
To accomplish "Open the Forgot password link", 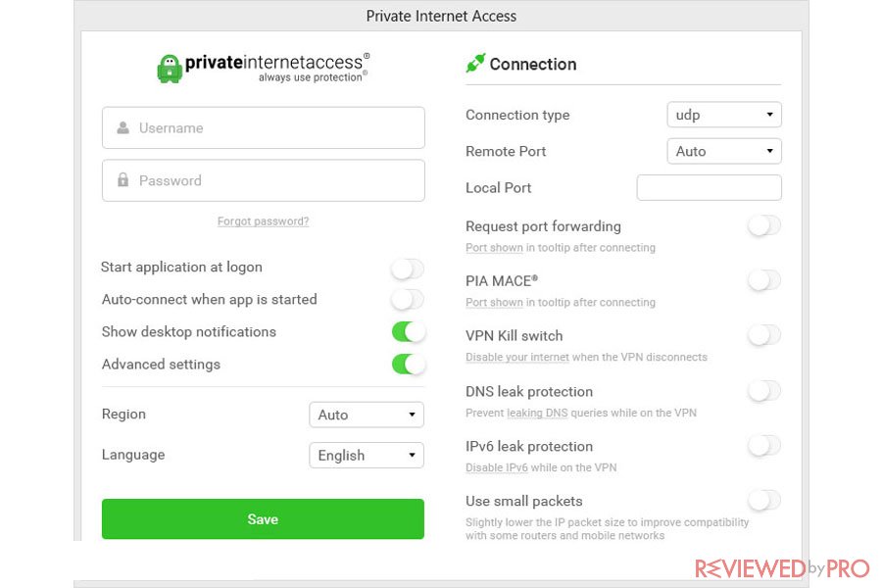I will [x=263, y=221].
